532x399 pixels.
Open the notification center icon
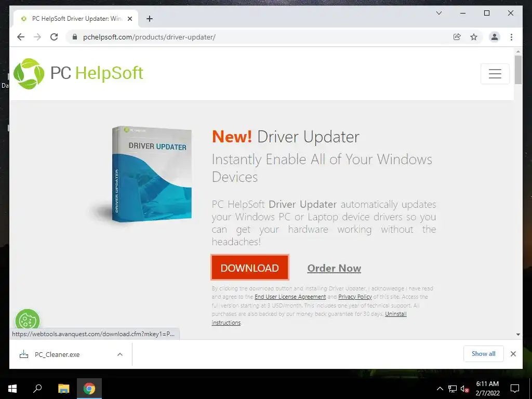pyautogui.click(x=515, y=389)
